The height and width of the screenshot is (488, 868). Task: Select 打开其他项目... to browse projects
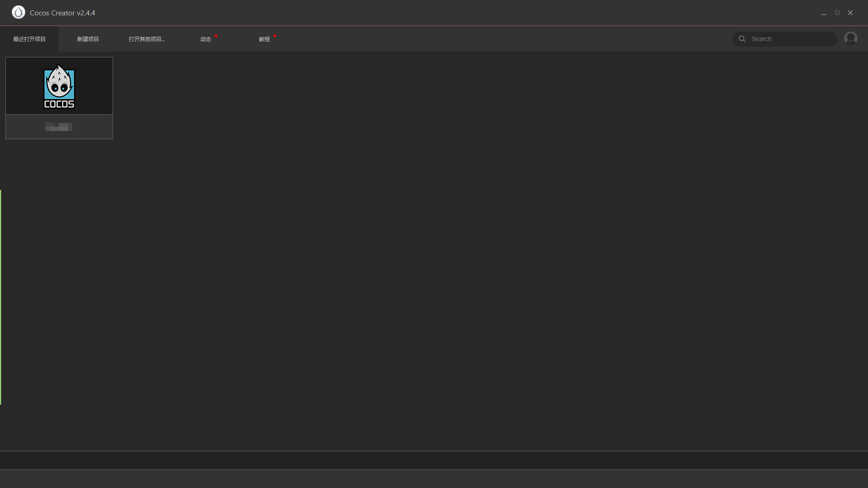click(x=146, y=39)
